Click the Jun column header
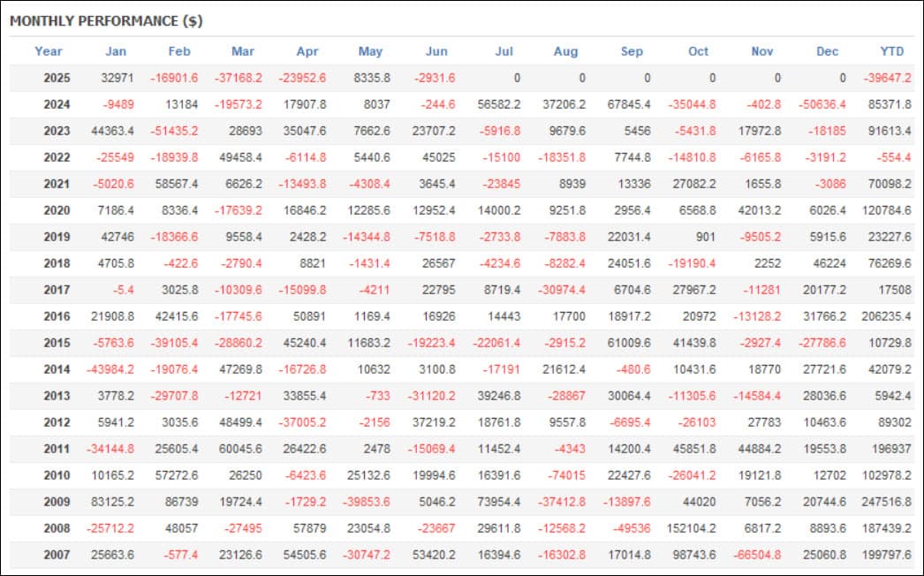Viewport: 924px width, 576px height. coord(436,51)
